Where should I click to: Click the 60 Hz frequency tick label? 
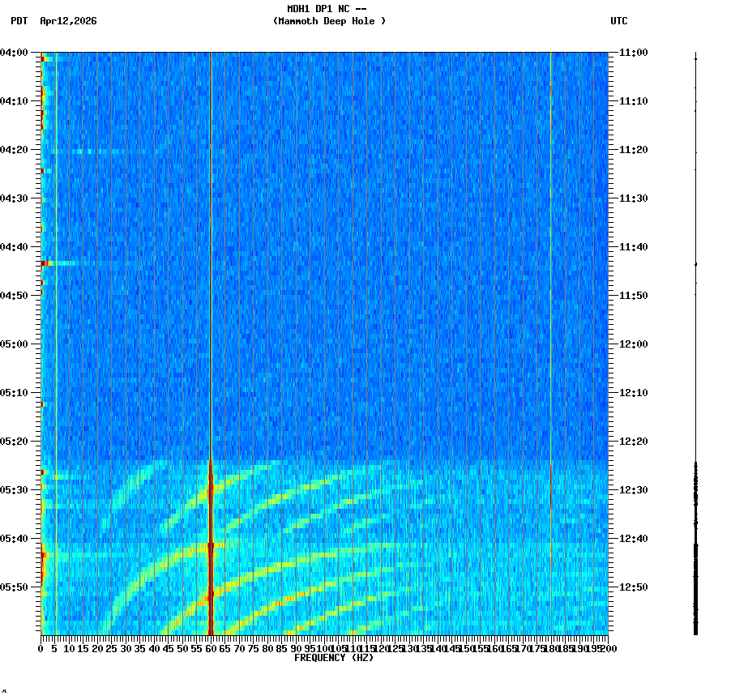pos(209,647)
